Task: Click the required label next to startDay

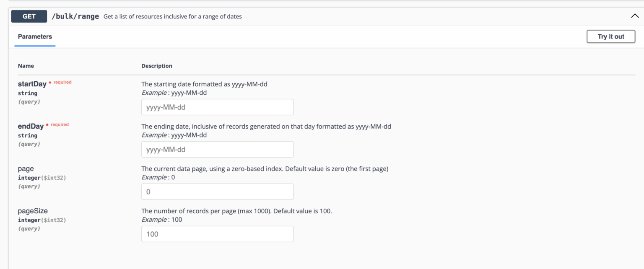Action: 62,82
